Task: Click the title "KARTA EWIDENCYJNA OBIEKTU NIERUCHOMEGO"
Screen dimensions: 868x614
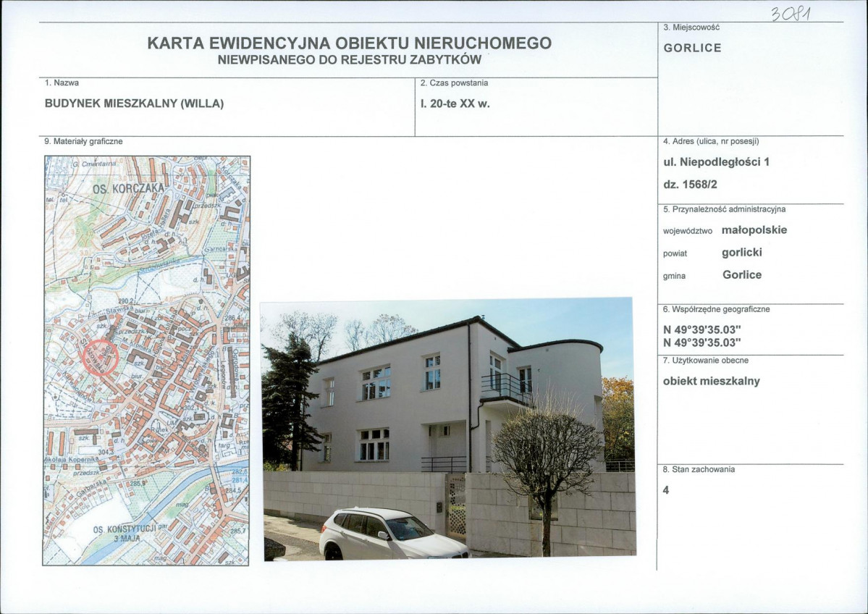Action: 350,43
